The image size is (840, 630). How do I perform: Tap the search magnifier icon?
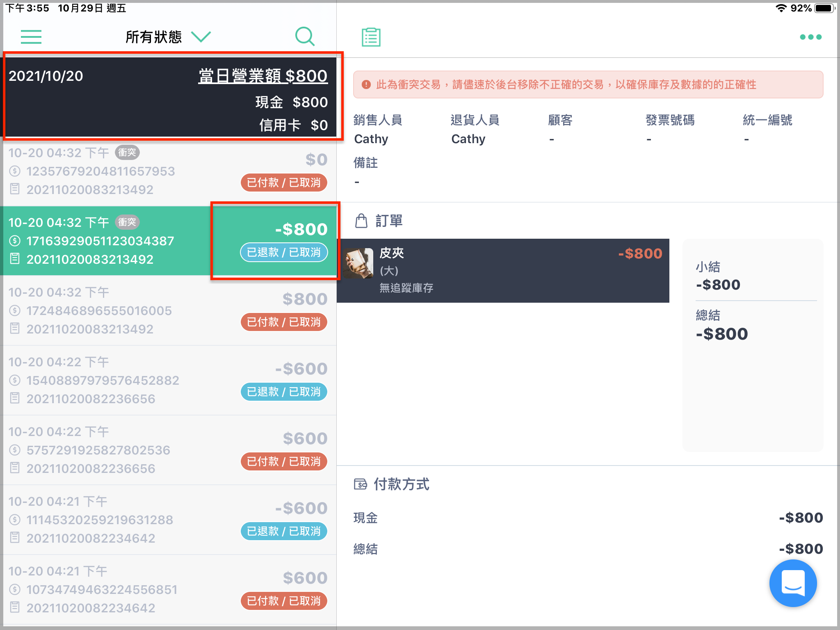305,37
